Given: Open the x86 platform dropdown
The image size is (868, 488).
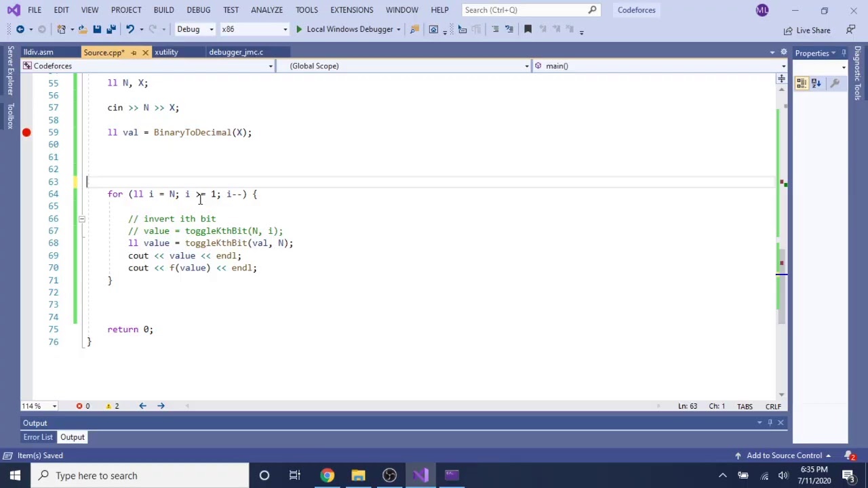Looking at the screenshot, I should coord(254,29).
